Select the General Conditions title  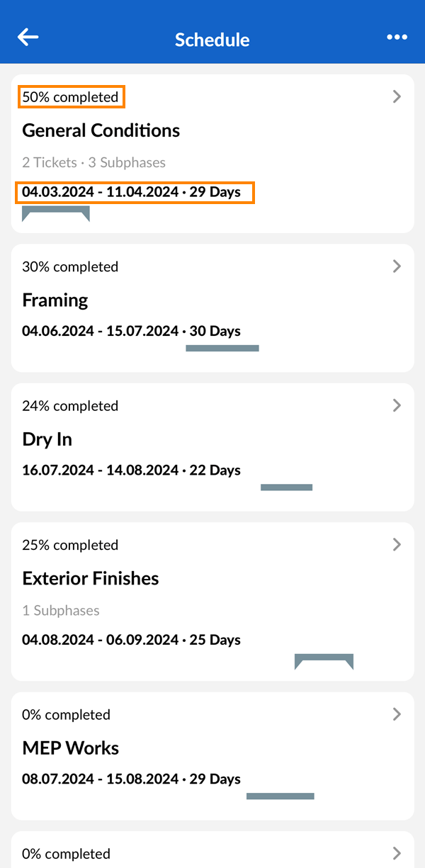101,130
